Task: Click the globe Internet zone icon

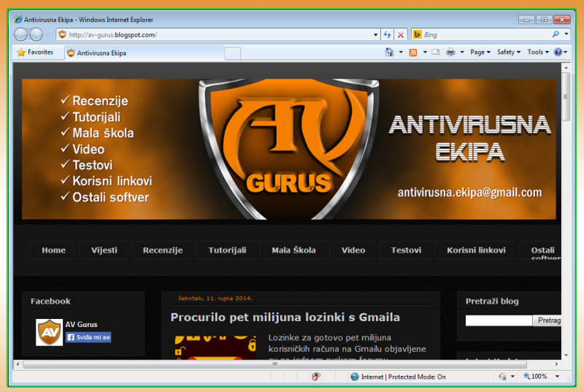Action: click(355, 377)
